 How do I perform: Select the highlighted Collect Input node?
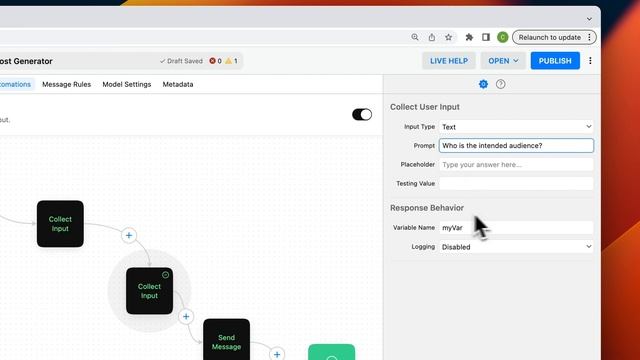click(x=149, y=291)
